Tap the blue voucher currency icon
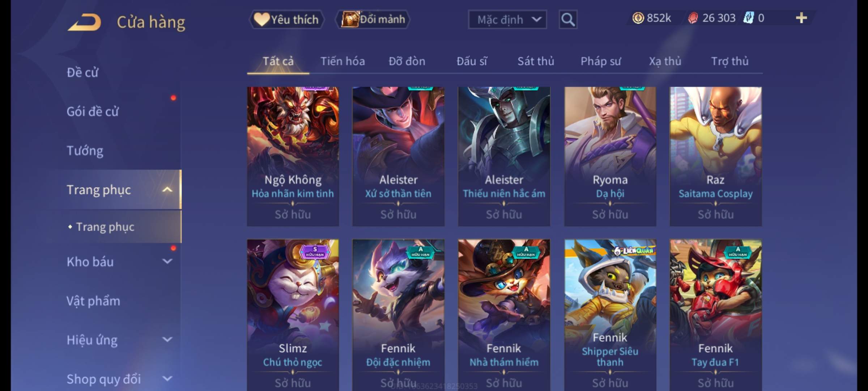This screenshot has height=391, width=868. [x=748, y=18]
